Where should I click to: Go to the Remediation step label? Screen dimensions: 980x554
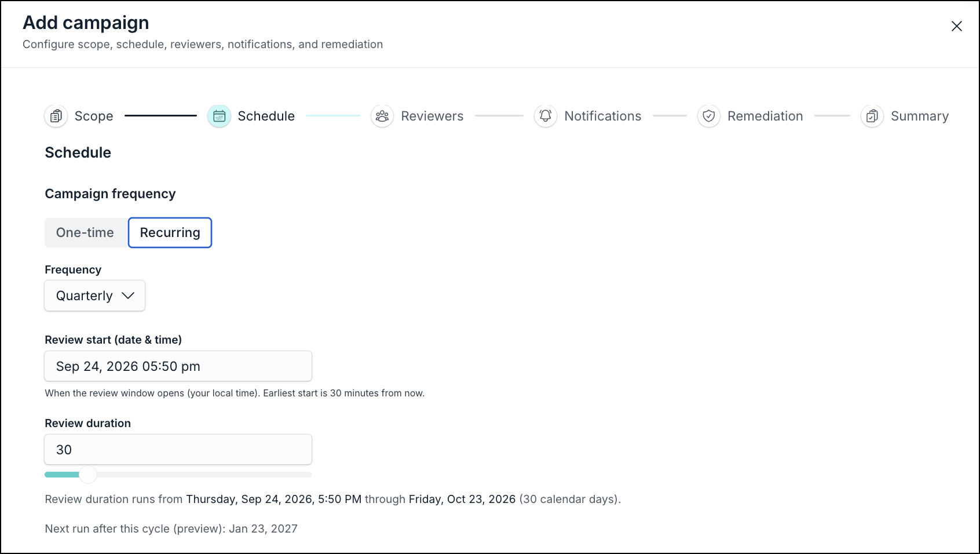[x=765, y=116]
